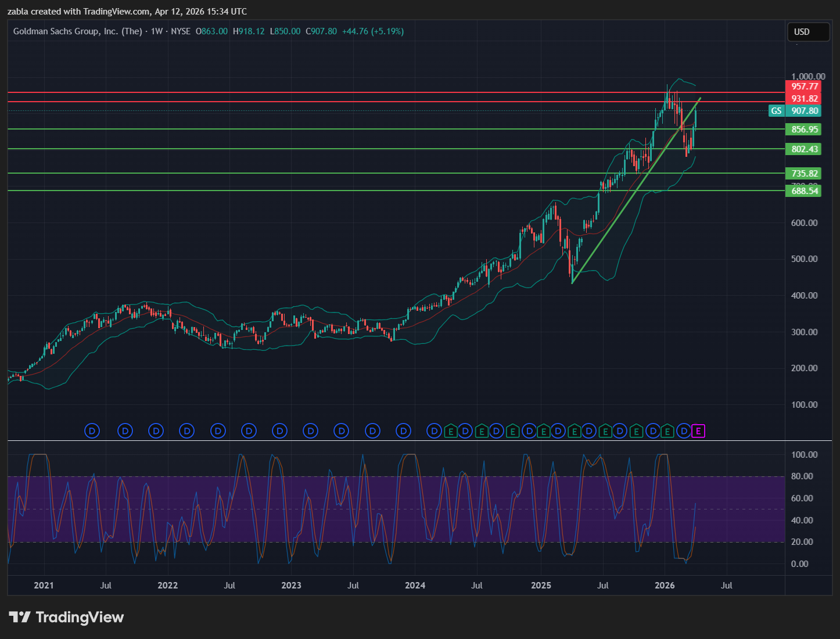Click the magenta upcoming earnings E marker
840x639 pixels.
tap(698, 431)
